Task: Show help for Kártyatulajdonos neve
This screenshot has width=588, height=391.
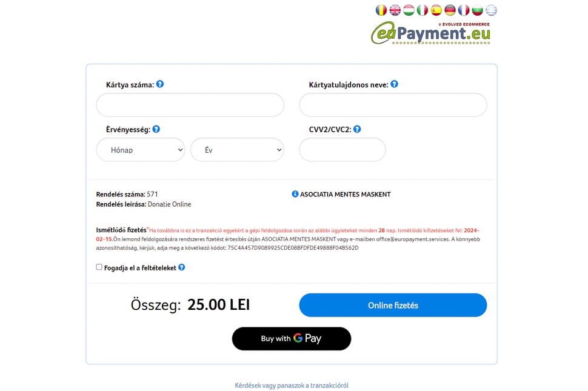Action: (x=394, y=84)
